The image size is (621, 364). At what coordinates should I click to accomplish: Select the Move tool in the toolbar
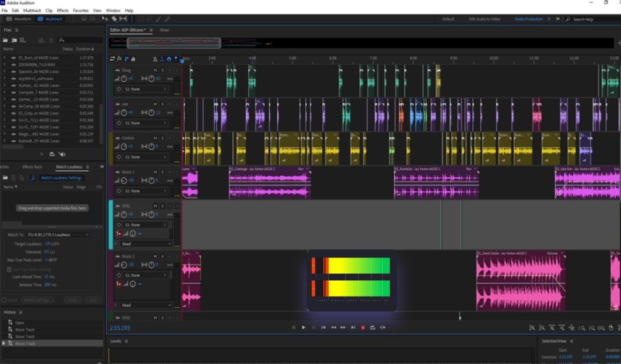tap(105, 19)
